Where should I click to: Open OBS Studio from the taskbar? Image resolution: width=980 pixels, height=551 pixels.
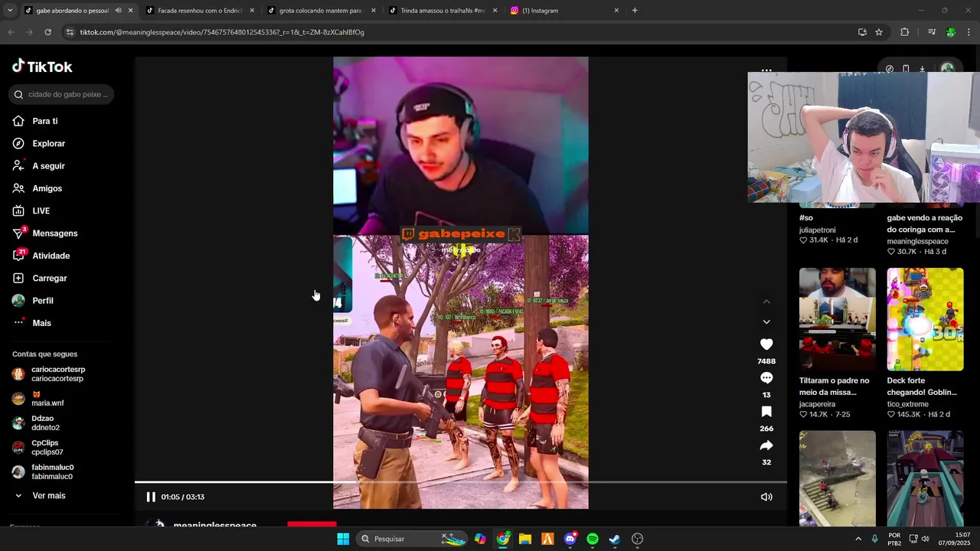coord(637,539)
